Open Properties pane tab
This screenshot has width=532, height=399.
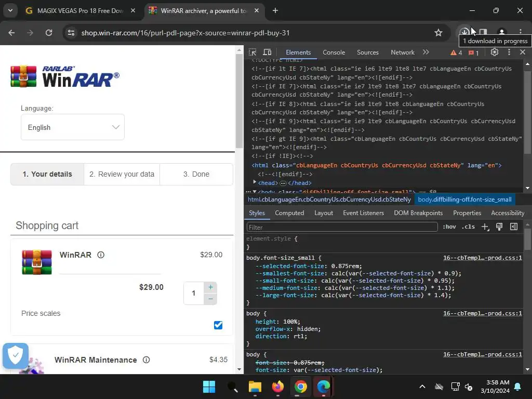click(467, 213)
